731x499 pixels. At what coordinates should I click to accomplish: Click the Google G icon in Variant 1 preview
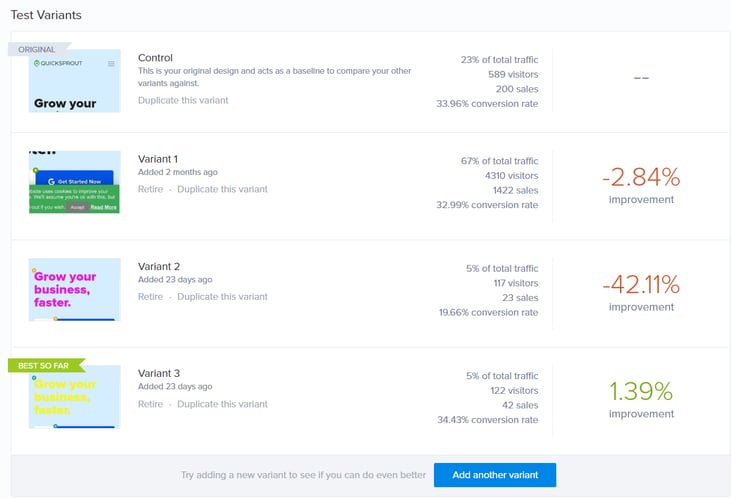click(49, 182)
